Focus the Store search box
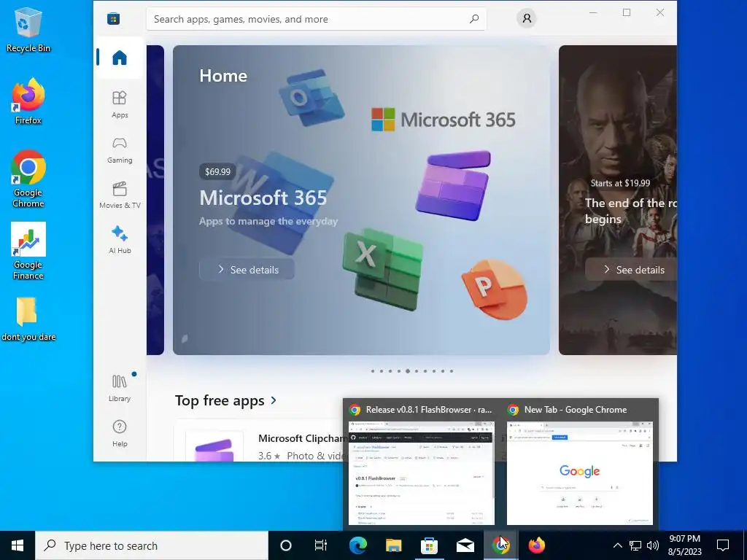This screenshot has height=560, width=747. [317, 19]
